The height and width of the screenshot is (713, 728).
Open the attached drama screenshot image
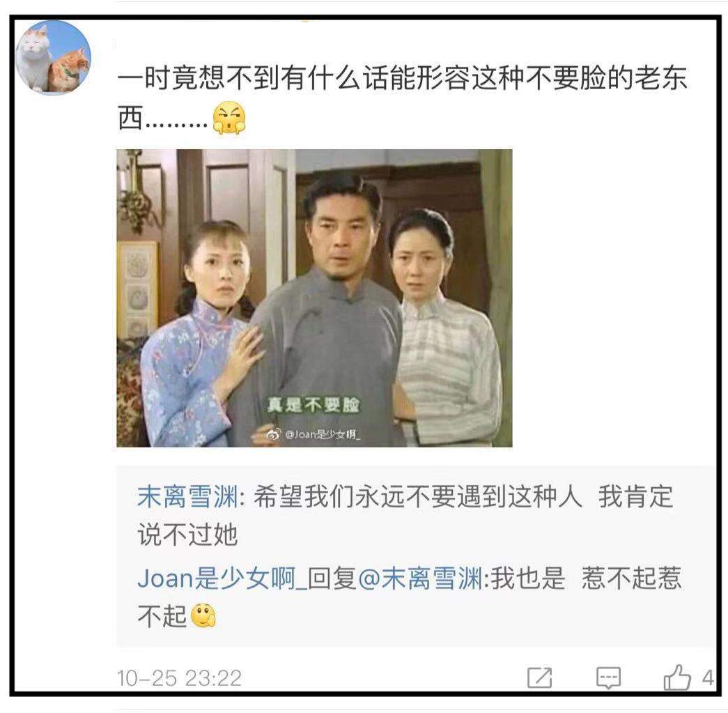pos(314,298)
